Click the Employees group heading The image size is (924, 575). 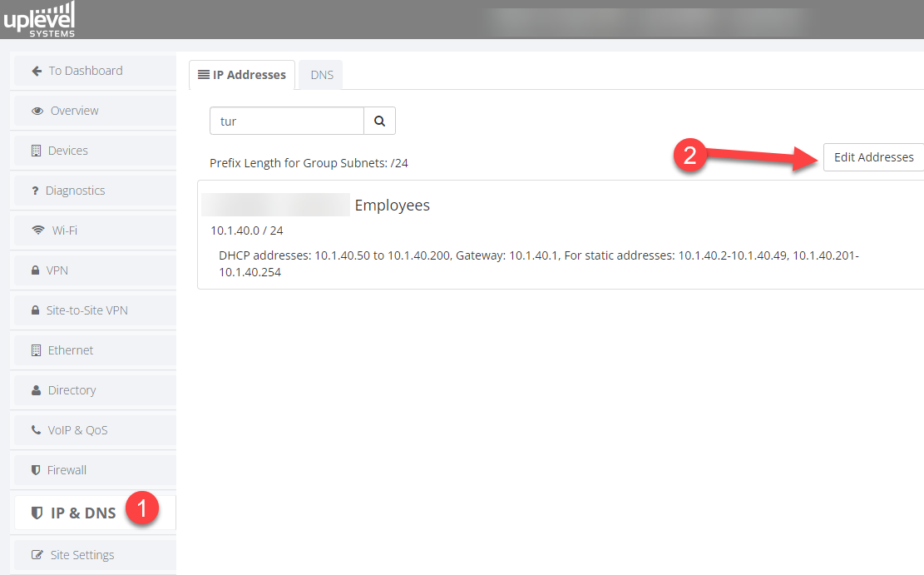[393, 206]
